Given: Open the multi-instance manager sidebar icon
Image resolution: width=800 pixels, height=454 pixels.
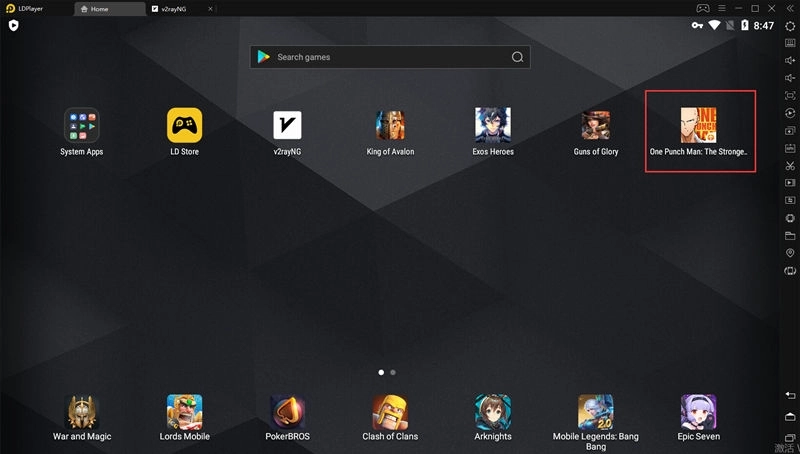Looking at the screenshot, I should point(790,131).
